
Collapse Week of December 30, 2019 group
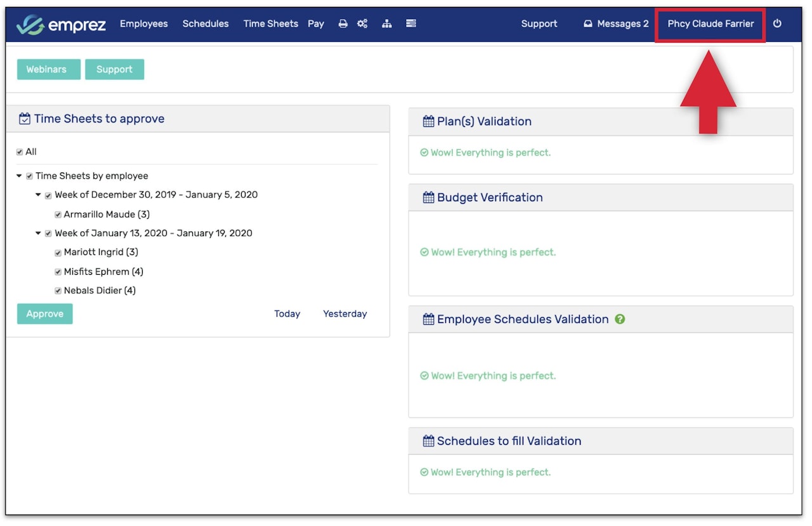(x=38, y=195)
